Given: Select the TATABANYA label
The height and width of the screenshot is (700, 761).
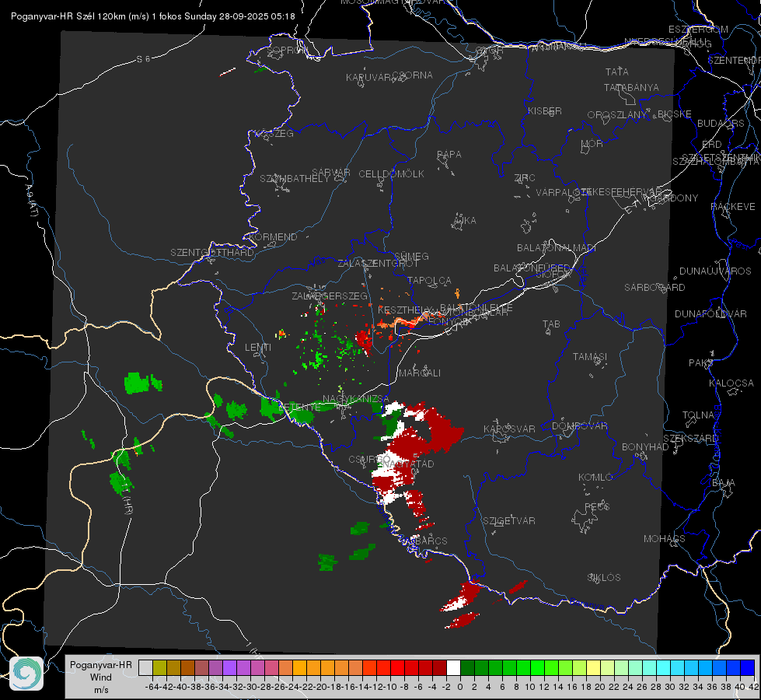Looking at the screenshot, I should [x=631, y=87].
